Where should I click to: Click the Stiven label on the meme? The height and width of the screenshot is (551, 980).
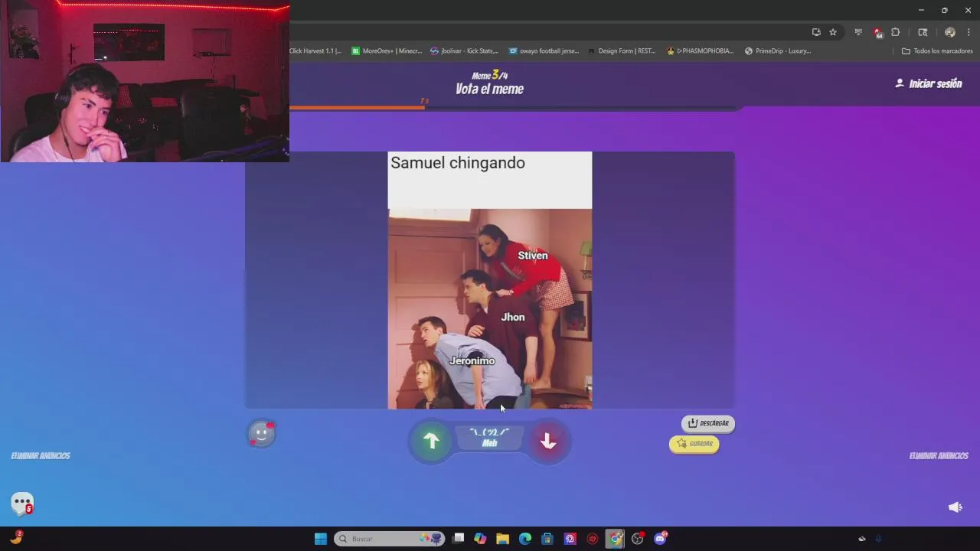533,256
